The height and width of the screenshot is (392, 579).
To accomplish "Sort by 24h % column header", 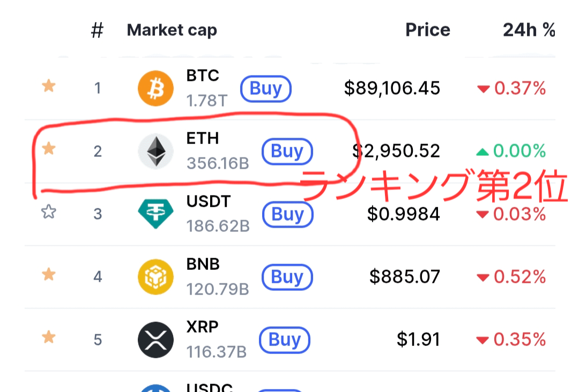I will click(529, 31).
